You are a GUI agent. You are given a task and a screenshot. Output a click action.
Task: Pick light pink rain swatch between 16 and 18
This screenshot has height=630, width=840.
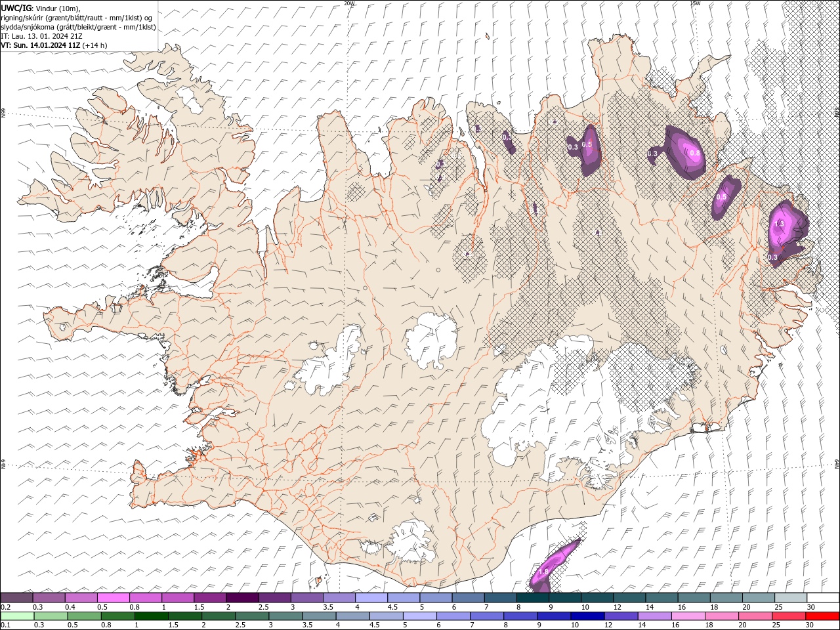tap(687, 616)
